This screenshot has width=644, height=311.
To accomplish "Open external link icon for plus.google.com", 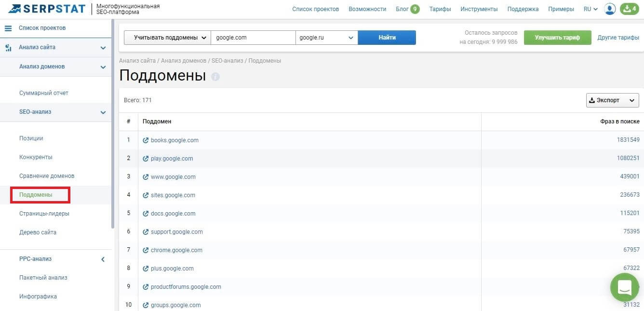I will click(x=146, y=269).
